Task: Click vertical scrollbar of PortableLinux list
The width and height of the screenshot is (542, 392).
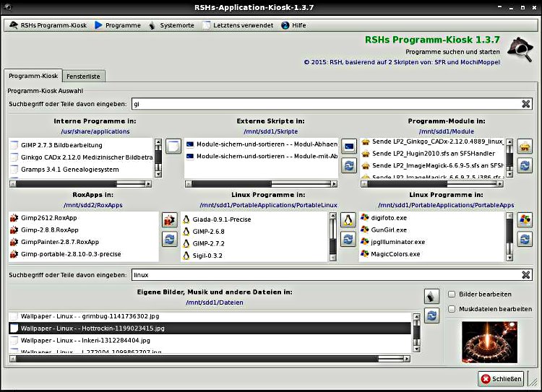Action: pyautogui.click(x=332, y=237)
